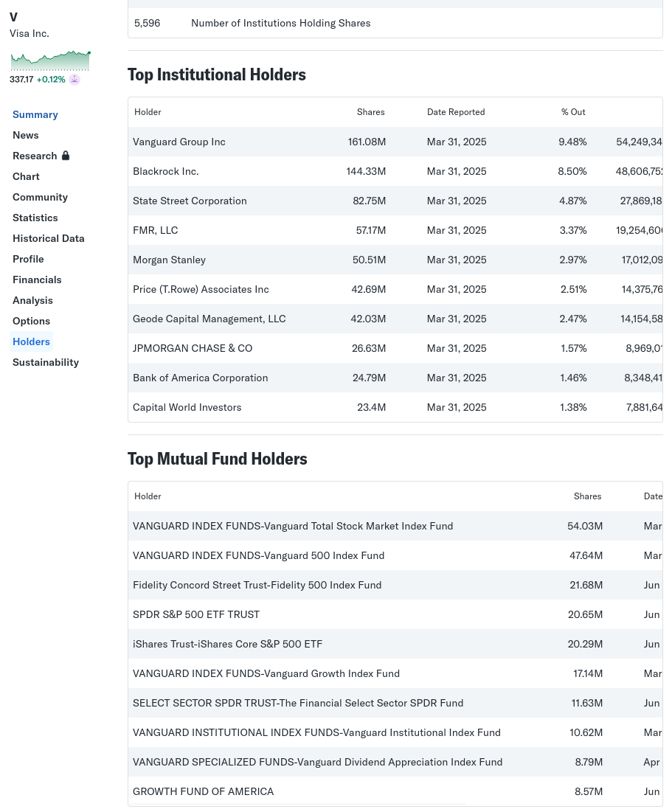Click the Vanguard Group Inc holder row
Screen dimensions: 672x812
coord(395,142)
